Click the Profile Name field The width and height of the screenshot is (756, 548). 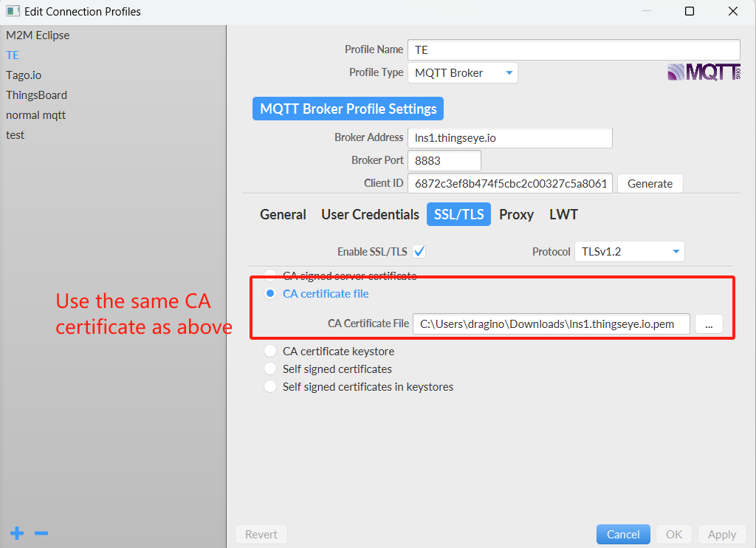click(x=574, y=49)
